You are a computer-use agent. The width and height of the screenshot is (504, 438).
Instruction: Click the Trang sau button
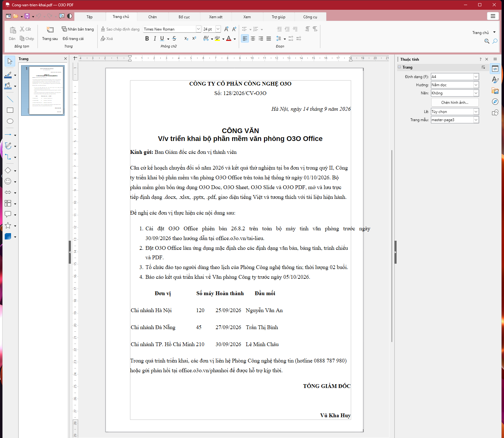[x=50, y=34]
